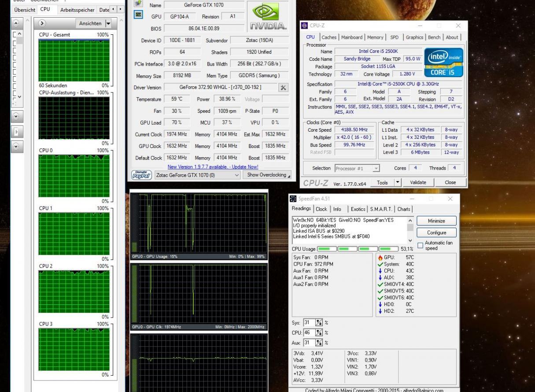Adjust the CPU fan speed spinner arrows

[319, 333]
